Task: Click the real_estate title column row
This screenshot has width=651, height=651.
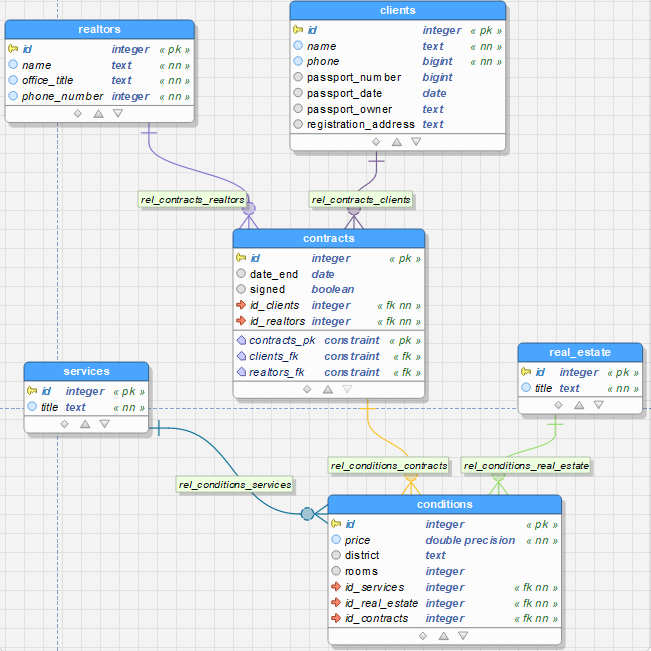Action: (580, 388)
